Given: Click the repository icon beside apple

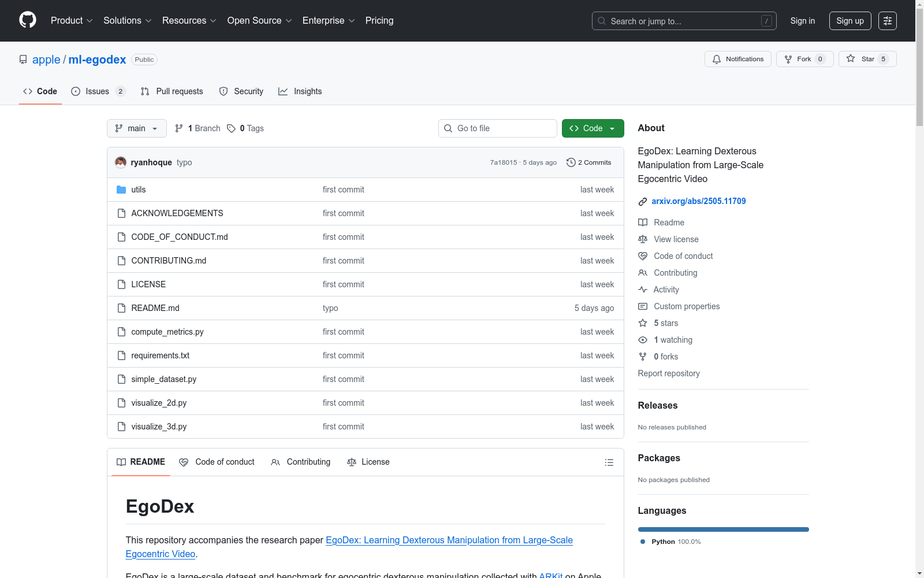Looking at the screenshot, I should point(23,60).
